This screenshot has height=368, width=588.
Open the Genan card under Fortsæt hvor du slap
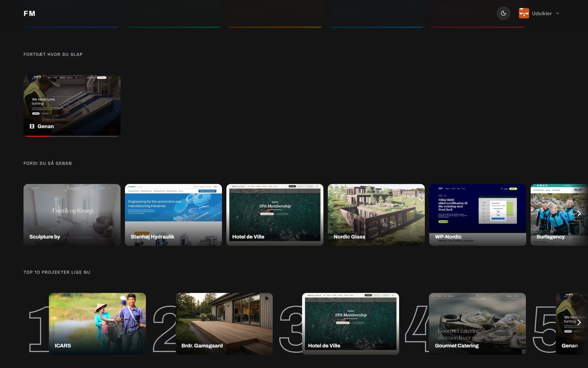72,106
